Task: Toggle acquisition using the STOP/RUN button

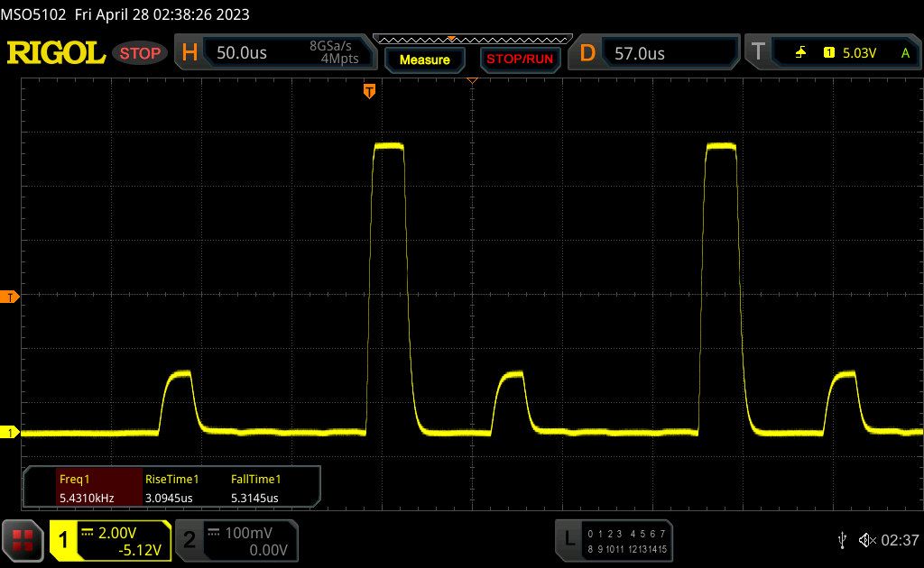Action: pos(519,60)
